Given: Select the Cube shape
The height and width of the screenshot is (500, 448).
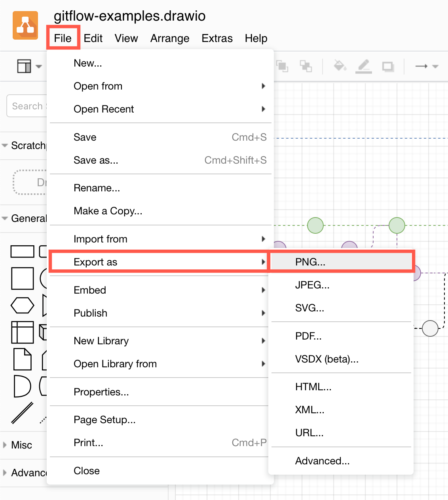Looking at the screenshot, I should coord(44,332).
